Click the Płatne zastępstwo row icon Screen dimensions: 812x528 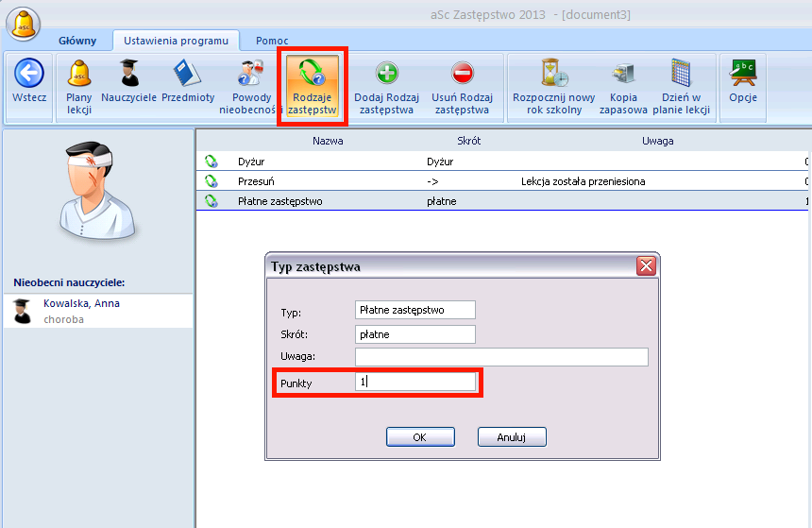[211, 201]
